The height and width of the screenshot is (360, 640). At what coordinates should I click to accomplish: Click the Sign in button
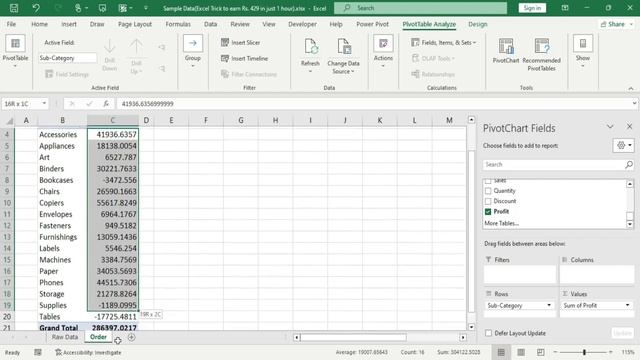[532, 8]
